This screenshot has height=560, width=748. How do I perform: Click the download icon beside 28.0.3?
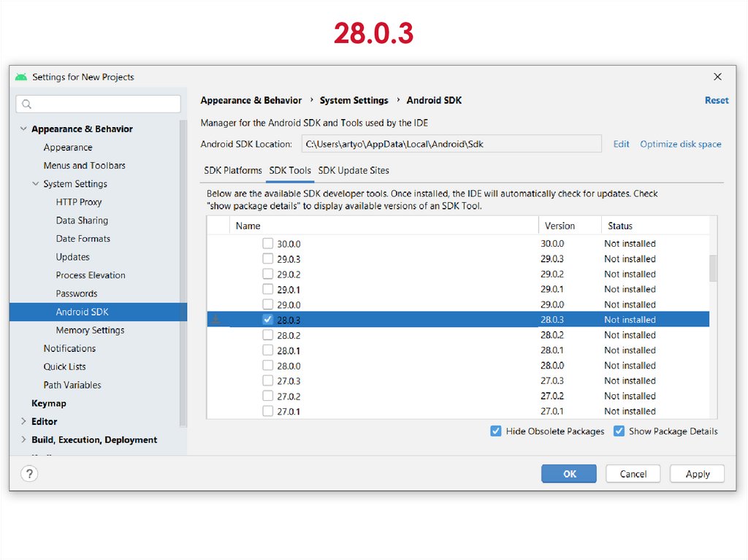point(216,320)
